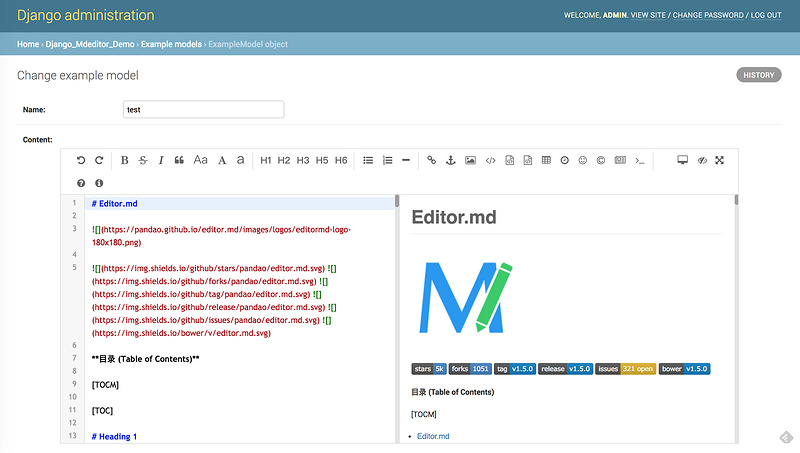Viewport: 800px width, 453px height.
Task: Go to Home in breadcrumb
Action: pos(28,44)
